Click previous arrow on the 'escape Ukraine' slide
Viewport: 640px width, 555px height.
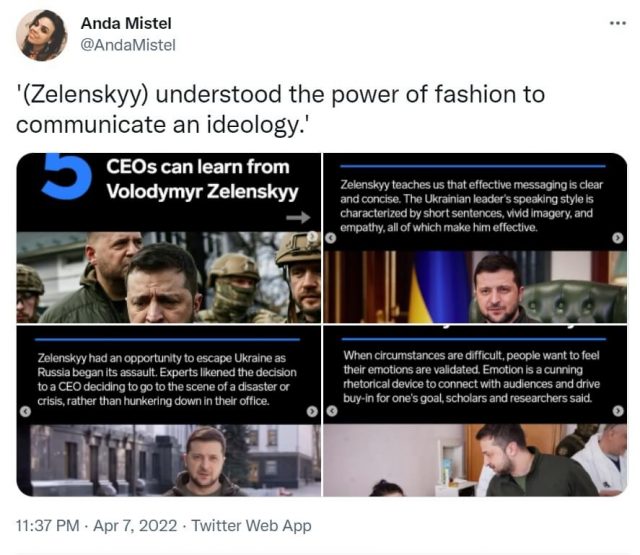26,411
